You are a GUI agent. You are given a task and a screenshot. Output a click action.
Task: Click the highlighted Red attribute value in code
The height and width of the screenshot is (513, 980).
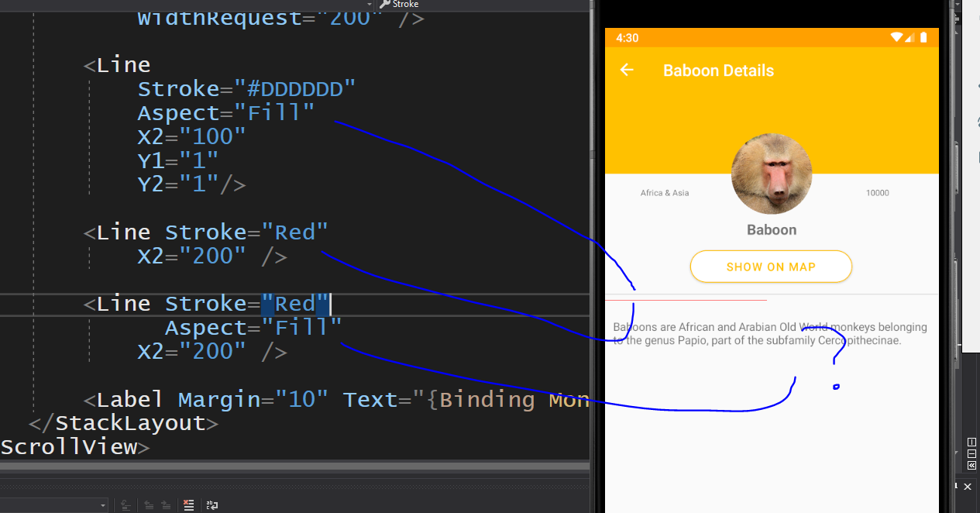click(295, 303)
